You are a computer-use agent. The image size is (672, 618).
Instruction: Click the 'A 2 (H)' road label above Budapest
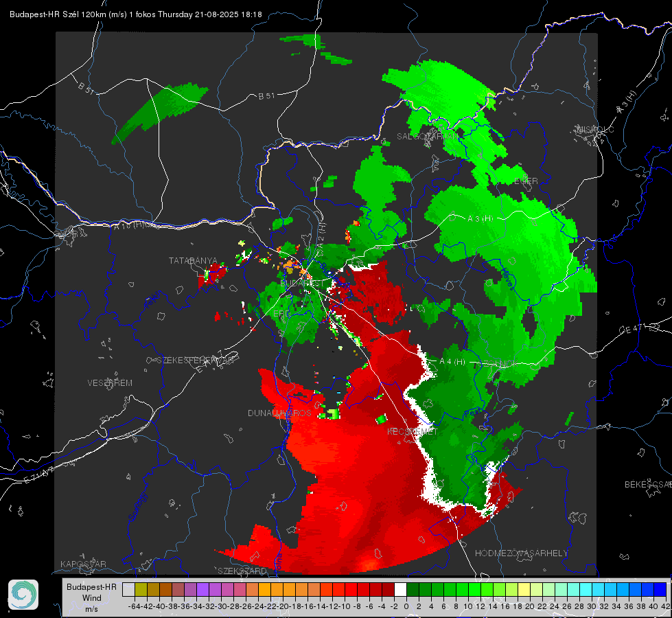click(x=322, y=234)
